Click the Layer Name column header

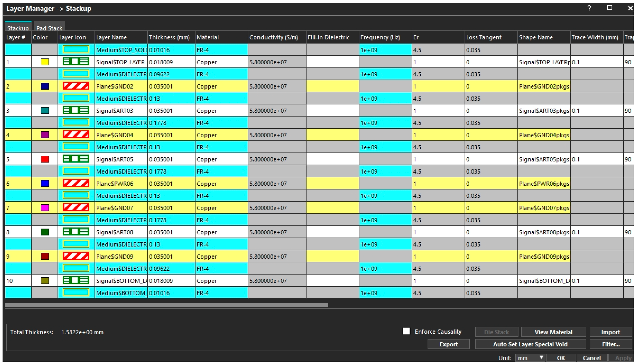click(x=121, y=37)
